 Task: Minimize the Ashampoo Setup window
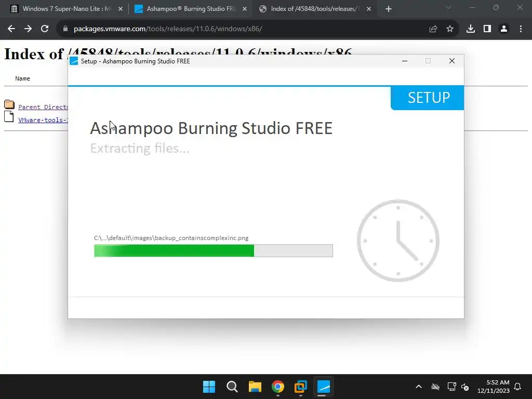pyautogui.click(x=404, y=61)
